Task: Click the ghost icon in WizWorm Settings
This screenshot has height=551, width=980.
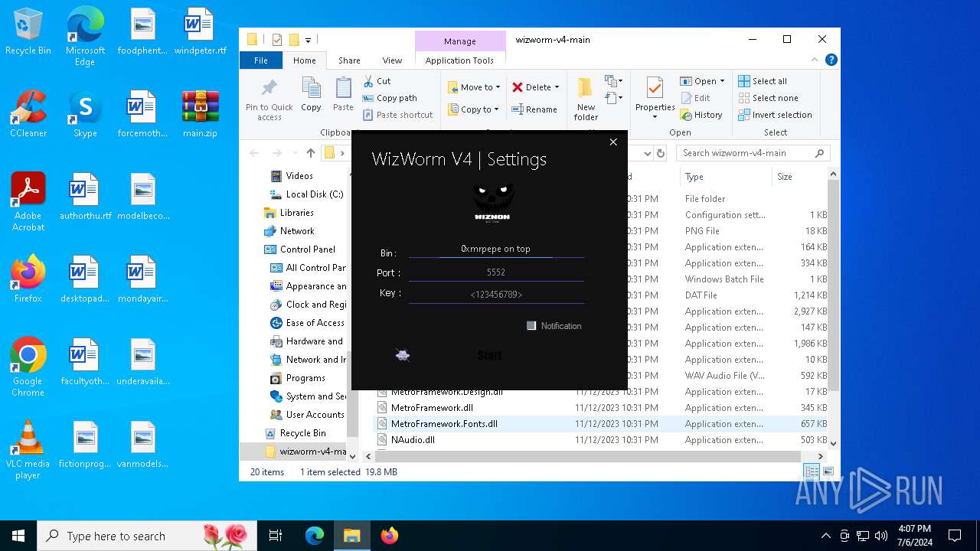Action: click(x=403, y=355)
